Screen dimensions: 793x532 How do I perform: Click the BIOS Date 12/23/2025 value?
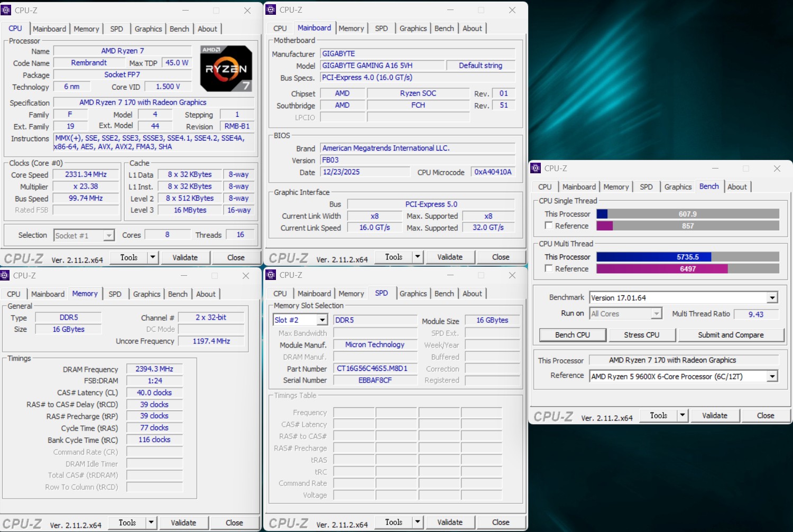click(x=365, y=172)
